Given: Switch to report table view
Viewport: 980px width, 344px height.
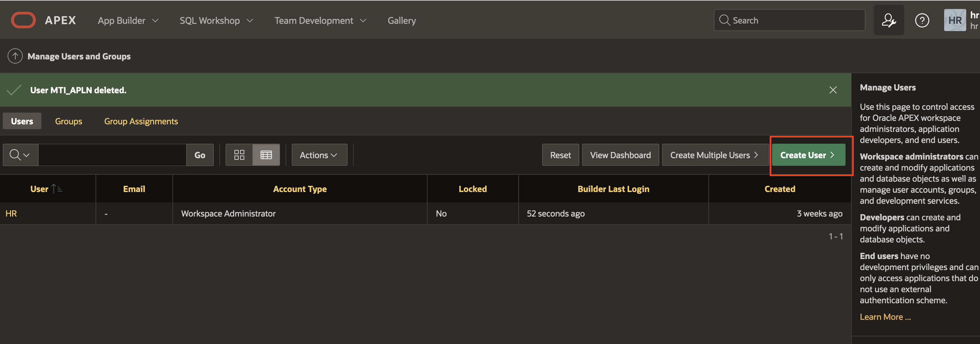Looking at the screenshot, I should coord(266,155).
